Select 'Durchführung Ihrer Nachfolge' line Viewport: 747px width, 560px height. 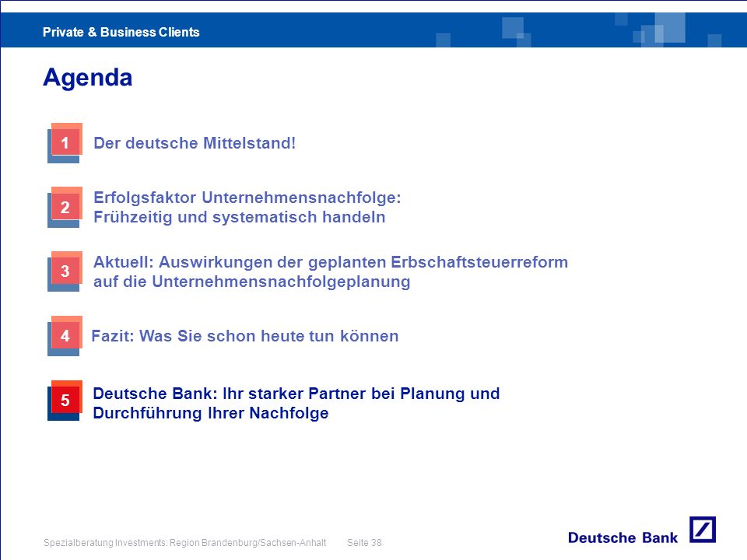[211, 413]
